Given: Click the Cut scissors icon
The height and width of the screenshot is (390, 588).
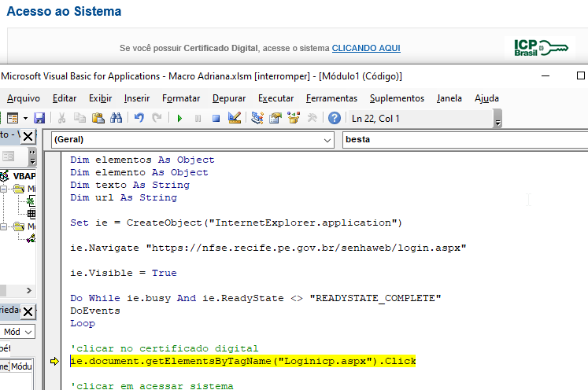Looking at the screenshot, I should 61,119.
